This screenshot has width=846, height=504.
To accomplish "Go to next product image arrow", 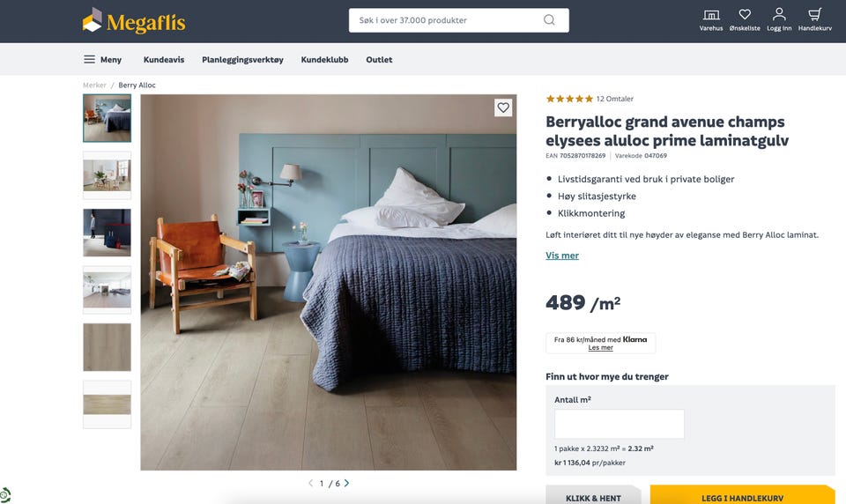I will [x=346, y=483].
